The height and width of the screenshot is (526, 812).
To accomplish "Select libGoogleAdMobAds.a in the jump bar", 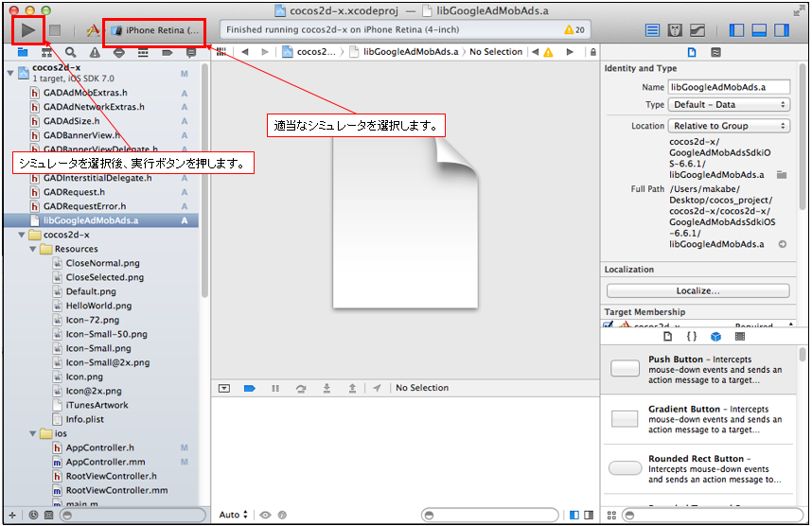I will (405, 52).
